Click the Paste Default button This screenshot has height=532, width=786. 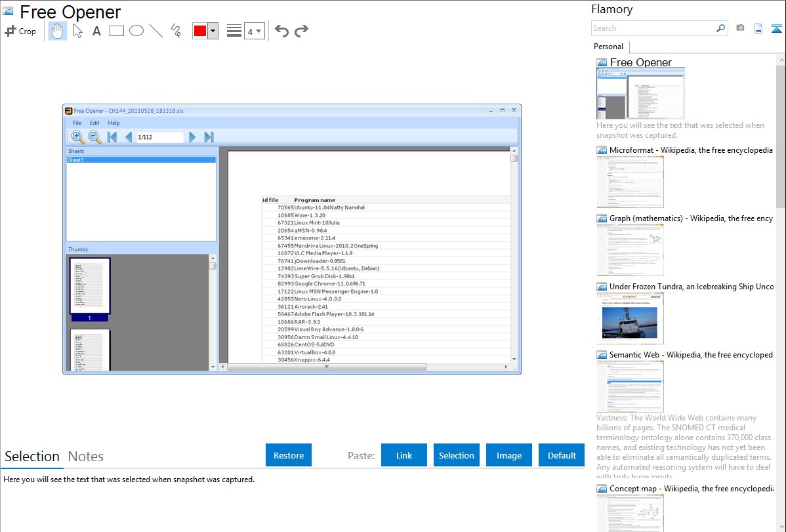(x=562, y=455)
